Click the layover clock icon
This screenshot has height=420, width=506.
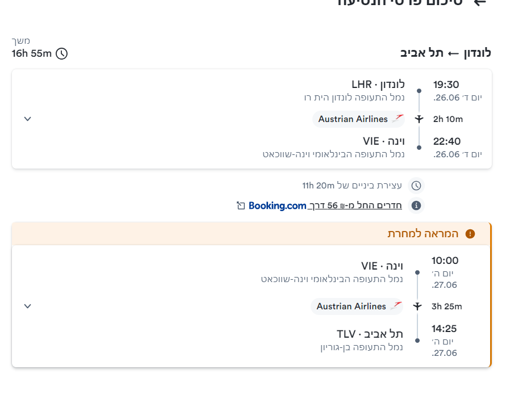click(x=416, y=186)
